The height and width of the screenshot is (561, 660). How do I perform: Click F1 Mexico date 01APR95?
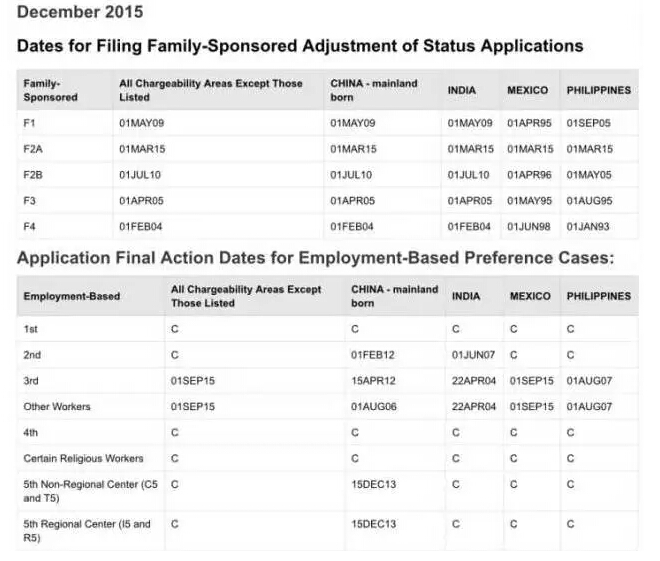[x=529, y=123]
